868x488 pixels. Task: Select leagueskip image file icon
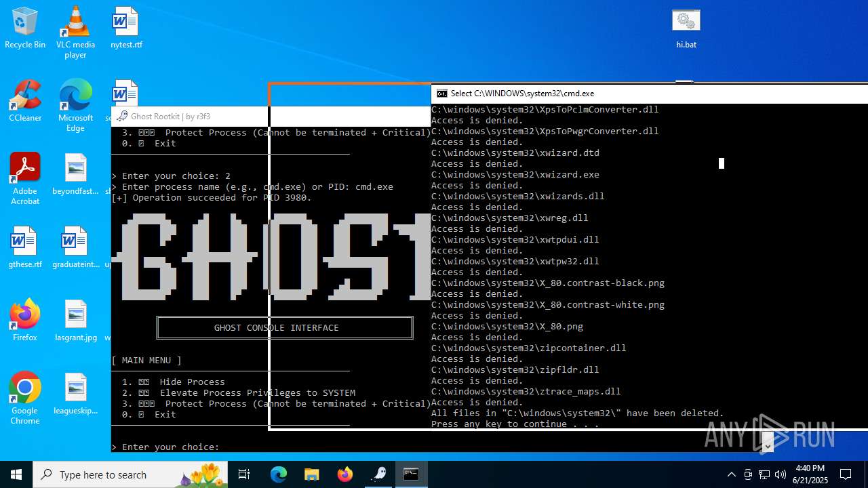pos(75,394)
